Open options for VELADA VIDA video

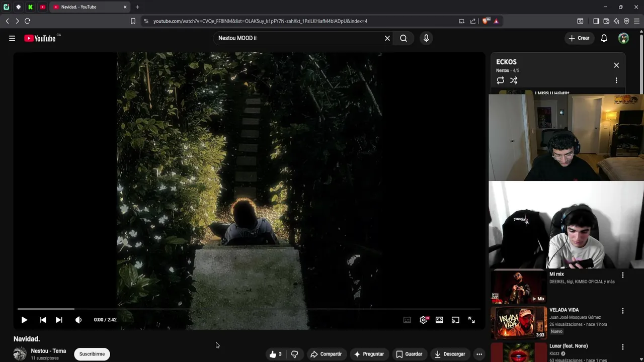623,311
